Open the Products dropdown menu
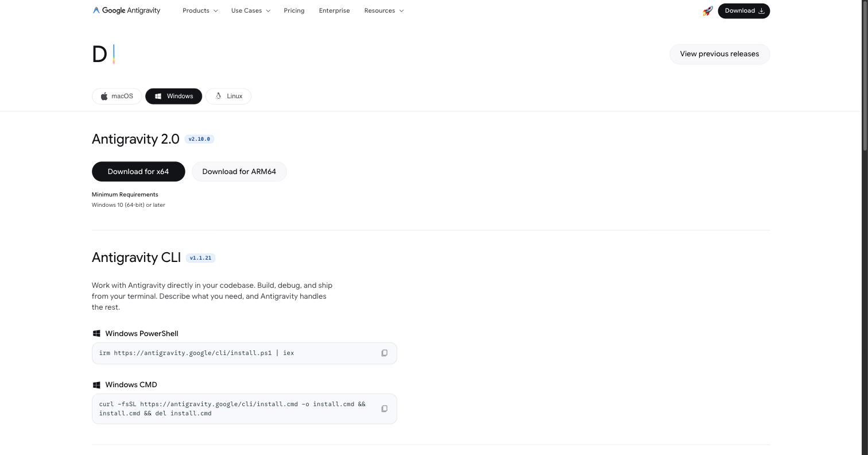Screen dimensions: 868x455 pyautogui.click(x=200, y=10)
